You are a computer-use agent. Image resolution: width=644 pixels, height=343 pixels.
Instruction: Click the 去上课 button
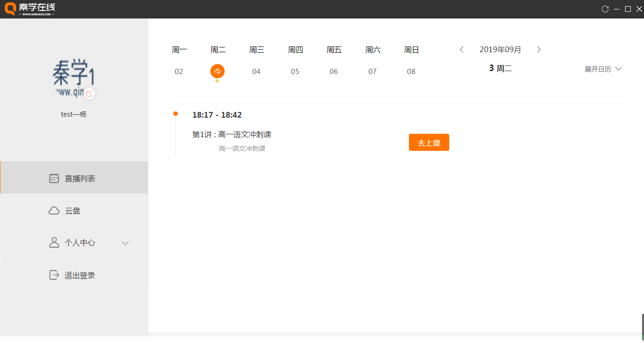429,142
